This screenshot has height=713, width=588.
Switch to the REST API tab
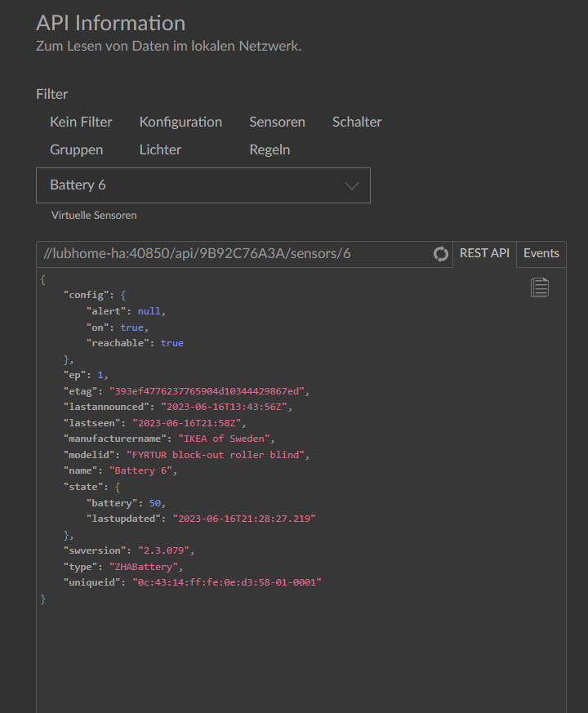[484, 253]
